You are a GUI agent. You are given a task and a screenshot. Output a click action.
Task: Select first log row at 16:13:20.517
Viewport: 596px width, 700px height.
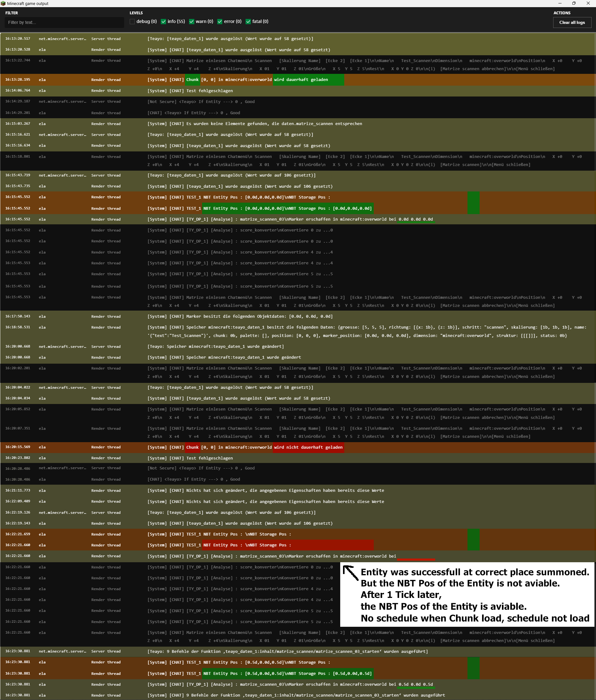point(230,38)
